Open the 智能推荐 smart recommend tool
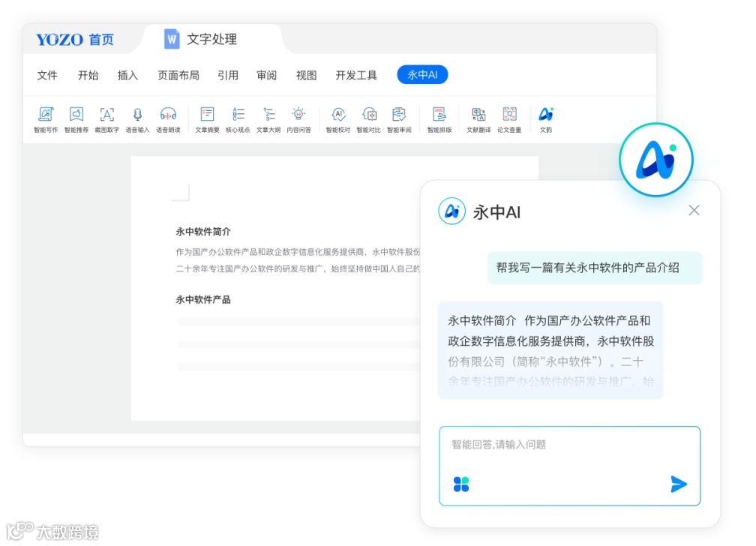 pos(76,119)
